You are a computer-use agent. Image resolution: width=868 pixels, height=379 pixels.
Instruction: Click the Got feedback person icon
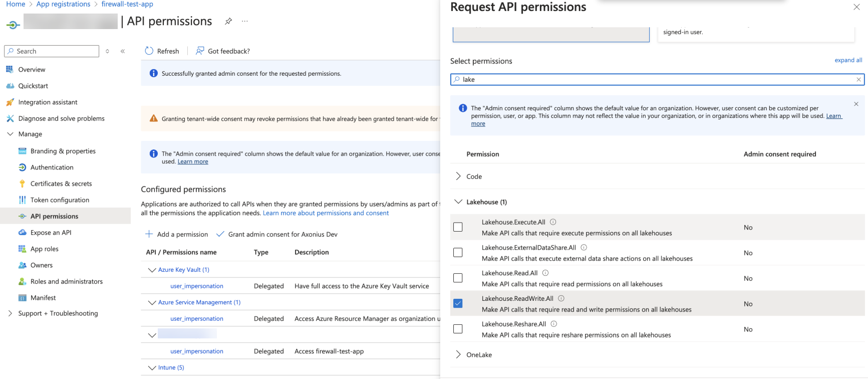[x=200, y=51]
